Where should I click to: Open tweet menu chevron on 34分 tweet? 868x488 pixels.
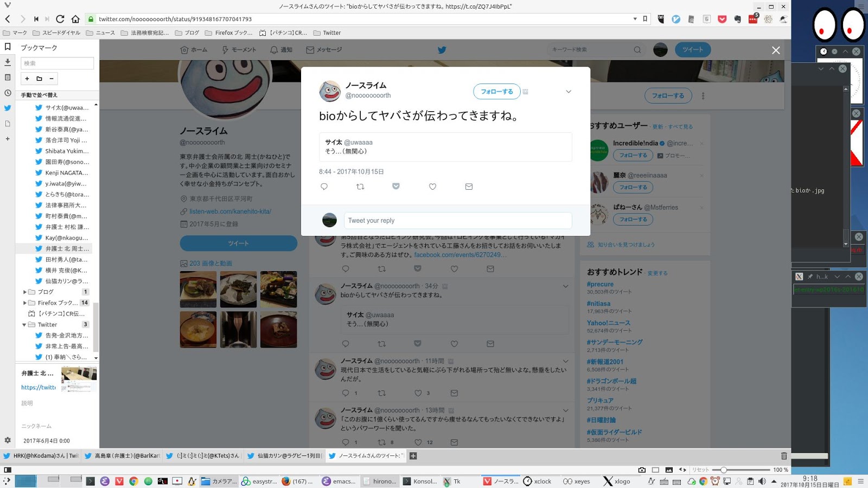point(565,286)
